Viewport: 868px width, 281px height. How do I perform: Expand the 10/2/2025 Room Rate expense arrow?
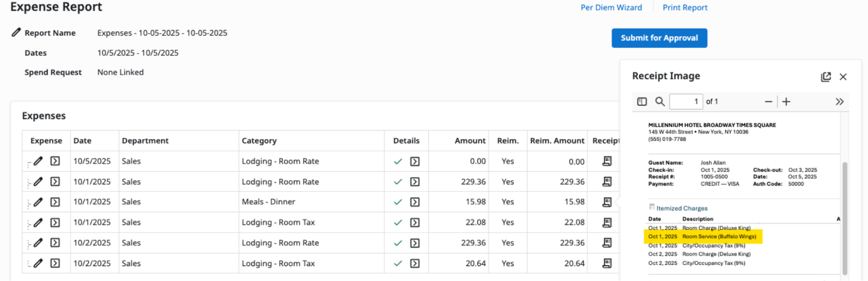(x=55, y=242)
